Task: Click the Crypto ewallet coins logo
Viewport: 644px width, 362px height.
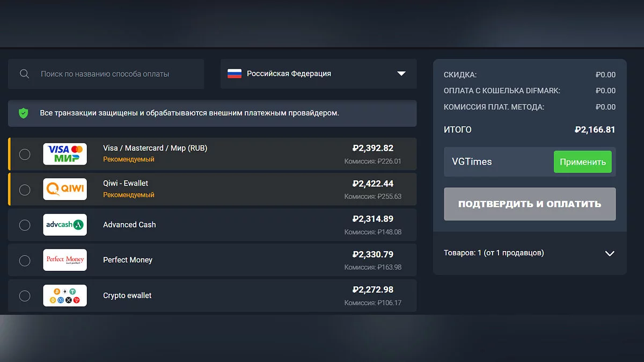Action: (65, 295)
